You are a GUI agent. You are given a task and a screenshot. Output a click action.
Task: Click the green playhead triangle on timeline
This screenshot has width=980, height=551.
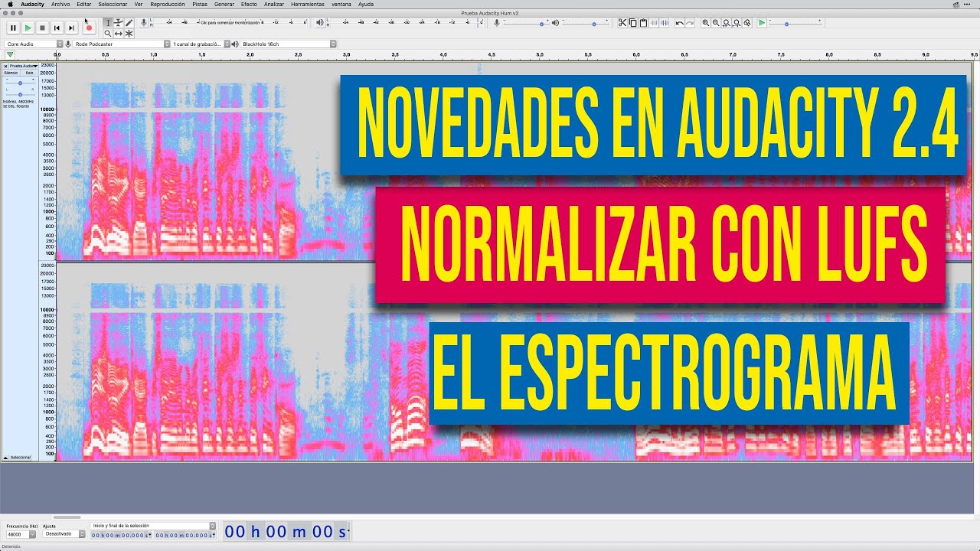pos(9,55)
